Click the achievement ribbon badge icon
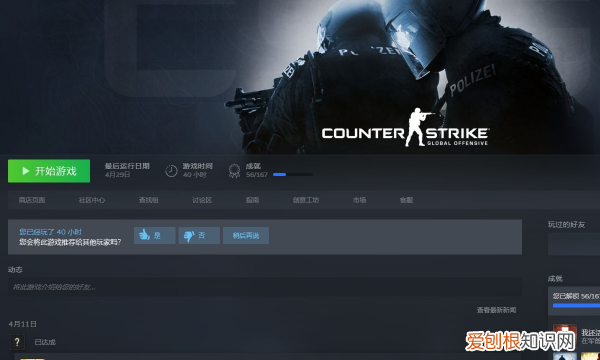The width and height of the screenshot is (600, 360). [x=234, y=171]
